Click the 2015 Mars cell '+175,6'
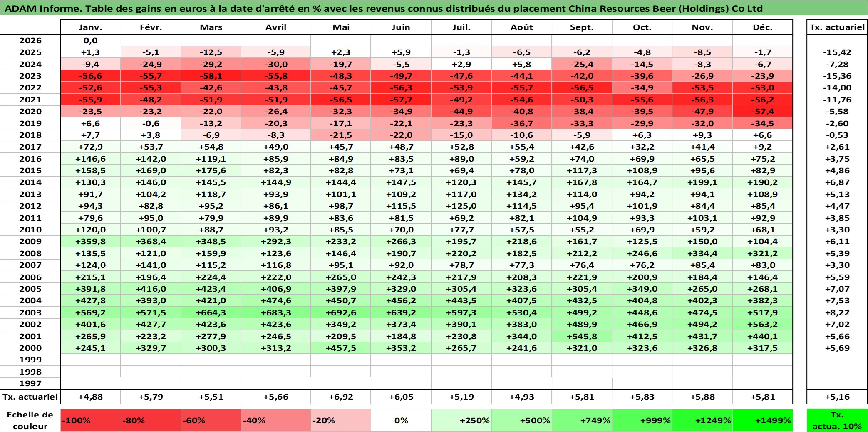868x432 pixels. (x=211, y=170)
